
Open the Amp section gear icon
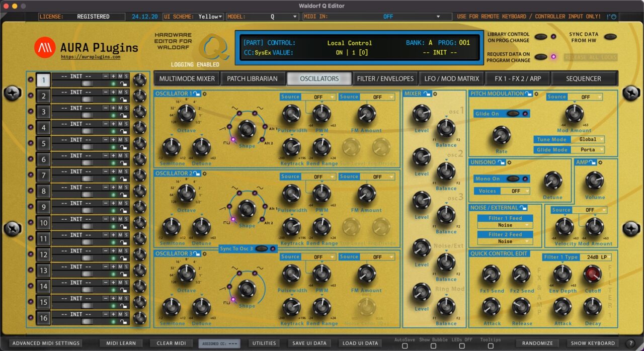[x=600, y=162]
